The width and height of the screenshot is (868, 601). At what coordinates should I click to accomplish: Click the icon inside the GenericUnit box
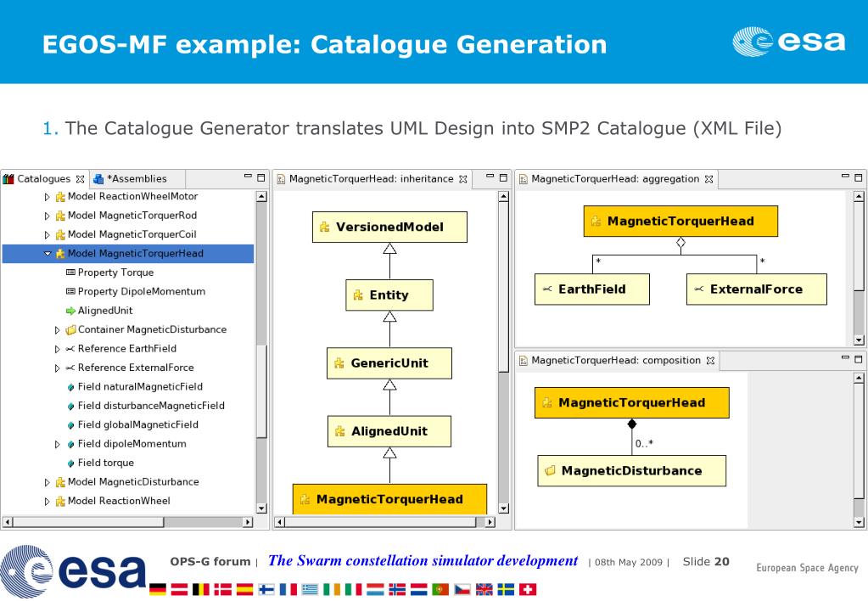(339, 363)
